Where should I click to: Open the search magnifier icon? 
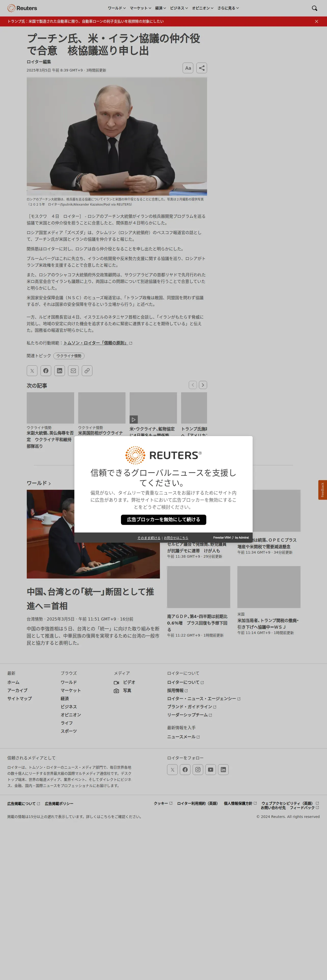[315, 8]
